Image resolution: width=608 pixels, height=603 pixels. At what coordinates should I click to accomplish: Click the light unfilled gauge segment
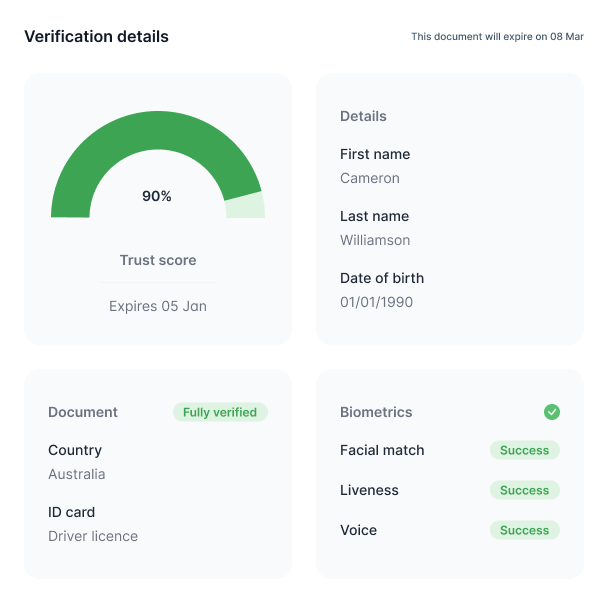tap(245, 206)
